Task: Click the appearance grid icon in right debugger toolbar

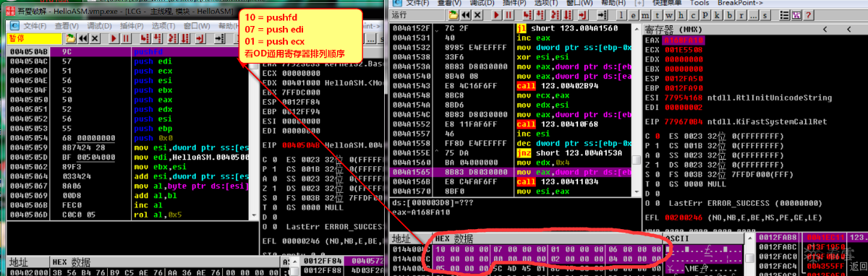Action: 796,15
